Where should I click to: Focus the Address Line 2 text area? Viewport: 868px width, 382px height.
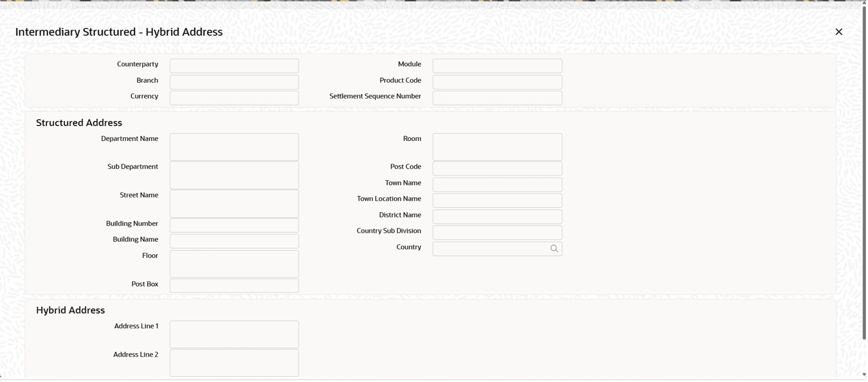coord(234,363)
